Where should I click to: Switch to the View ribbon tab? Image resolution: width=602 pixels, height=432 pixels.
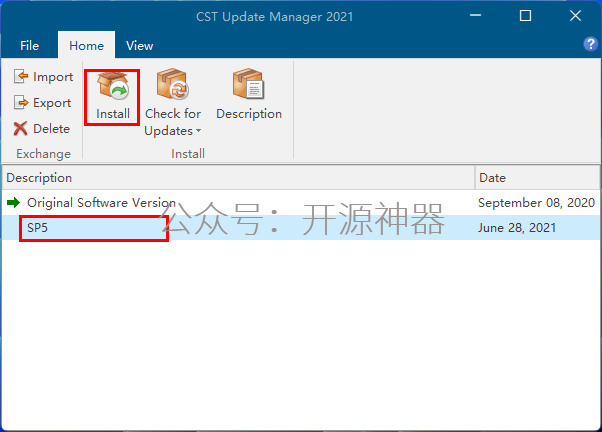coord(139,46)
